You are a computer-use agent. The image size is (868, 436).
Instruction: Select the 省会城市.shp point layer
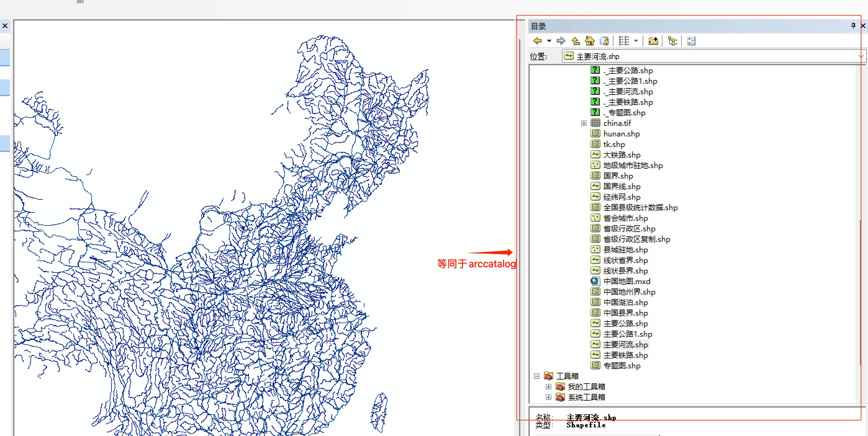pos(625,218)
